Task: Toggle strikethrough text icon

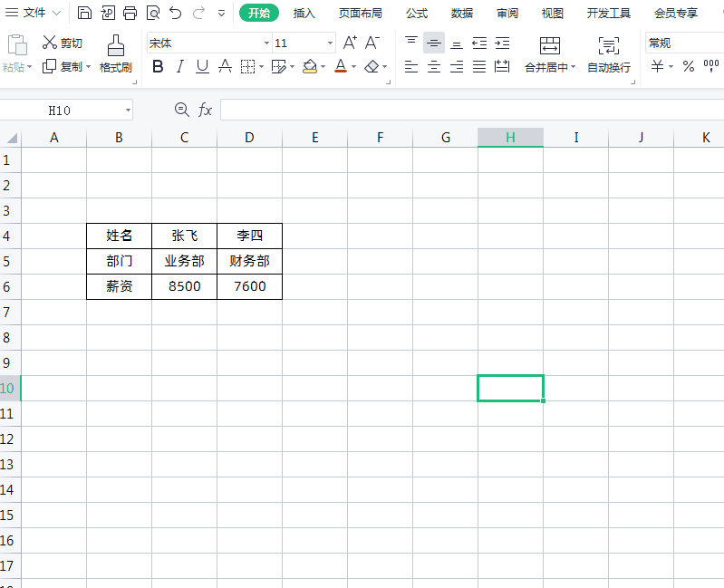Action: click(x=225, y=67)
